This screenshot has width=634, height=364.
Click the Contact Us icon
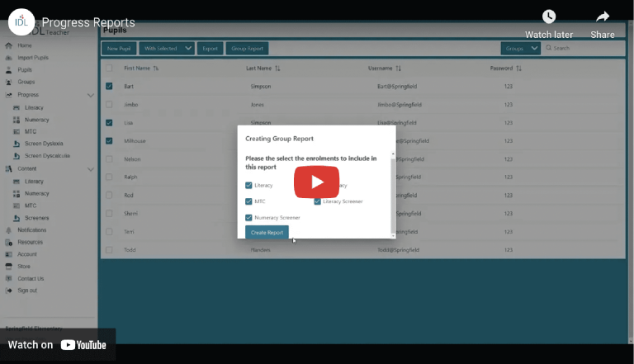(x=8, y=278)
